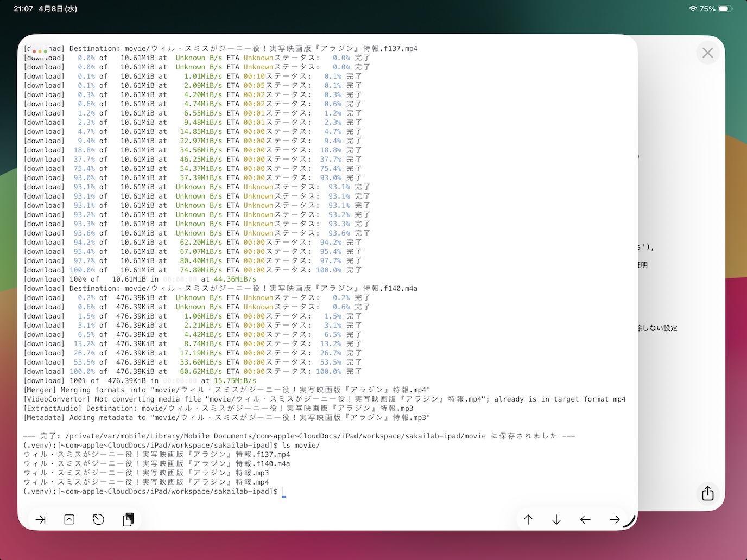Tap the date 4月8日(水) in the status bar

[x=57, y=8]
